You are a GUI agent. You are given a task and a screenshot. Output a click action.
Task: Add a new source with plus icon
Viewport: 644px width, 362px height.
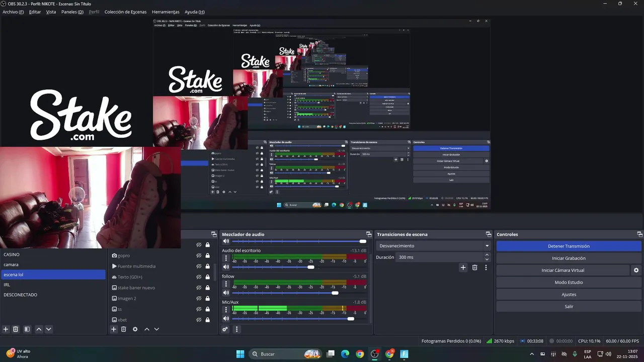(114, 329)
